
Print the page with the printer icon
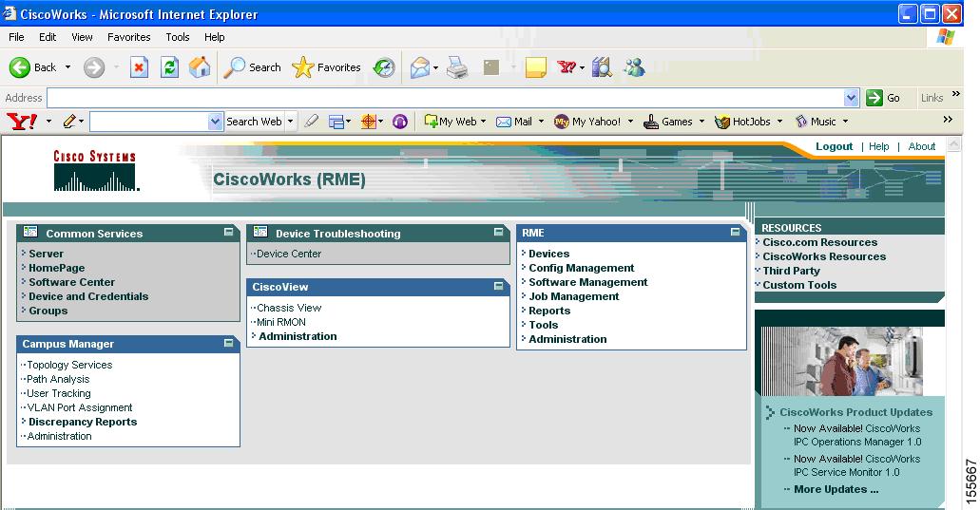(x=457, y=66)
